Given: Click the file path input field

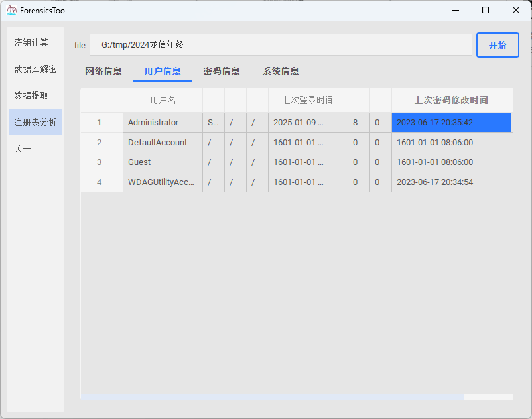Looking at the screenshot, I should coord(281,45).
